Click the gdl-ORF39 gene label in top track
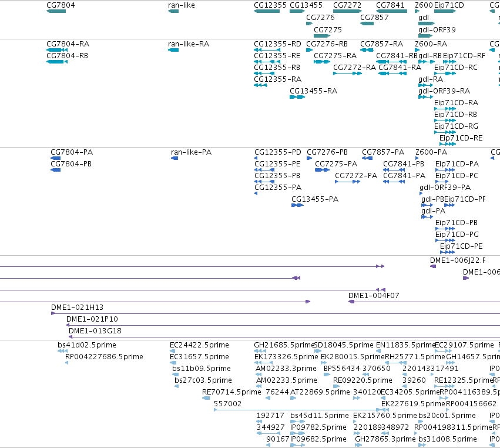The height and width of the screenshot is (448, 500). point(437,29)
